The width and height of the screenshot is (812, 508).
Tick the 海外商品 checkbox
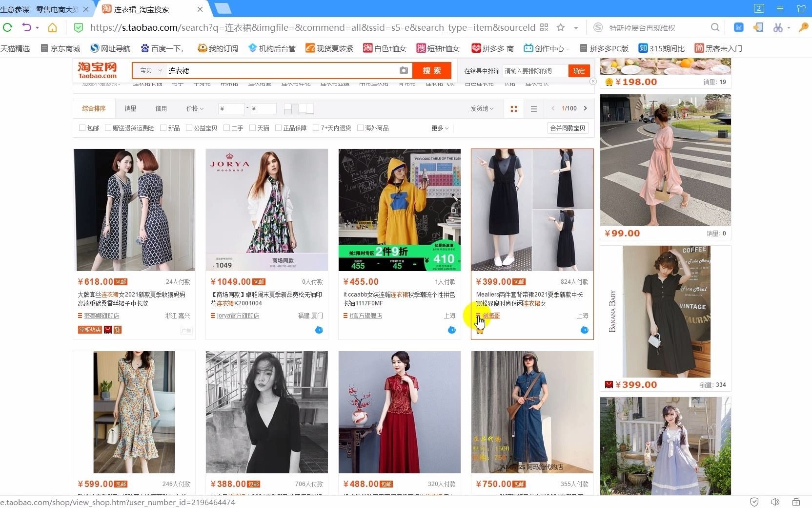tap(360, 128)
